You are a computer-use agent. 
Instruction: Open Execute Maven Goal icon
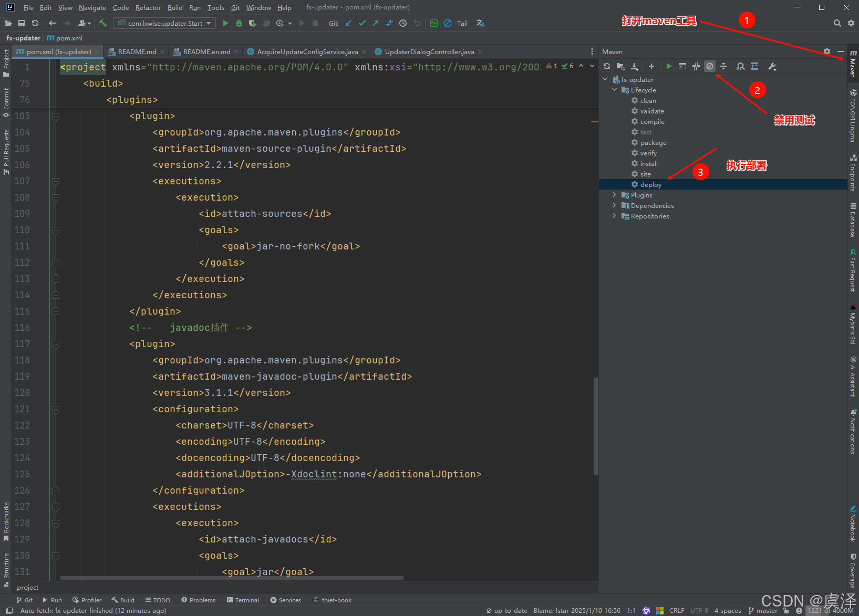682,66
